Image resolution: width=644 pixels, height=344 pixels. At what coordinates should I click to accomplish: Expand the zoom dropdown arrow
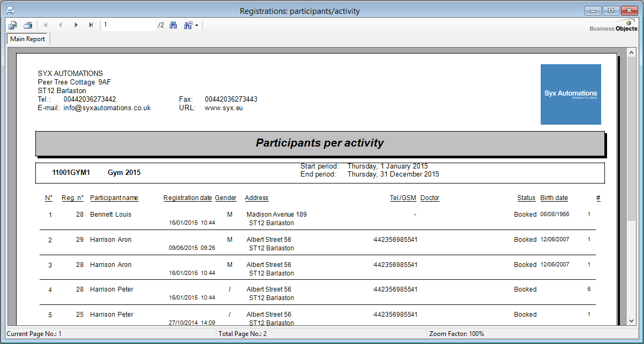[x=197, y=26]
